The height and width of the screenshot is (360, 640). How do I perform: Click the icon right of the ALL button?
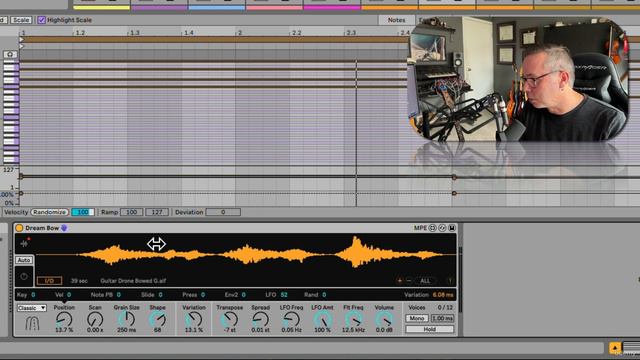coord(450,281)
